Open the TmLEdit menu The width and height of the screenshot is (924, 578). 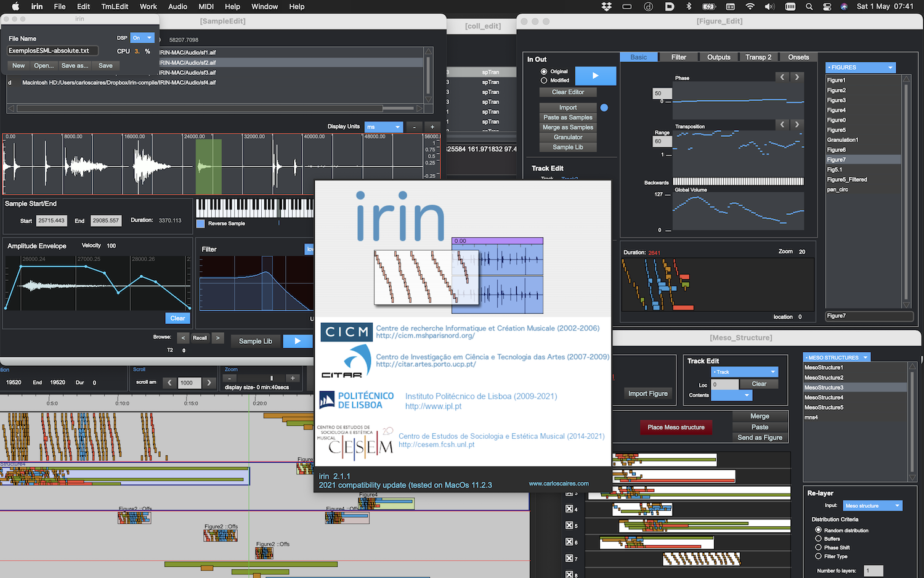[x=115, y=7]
